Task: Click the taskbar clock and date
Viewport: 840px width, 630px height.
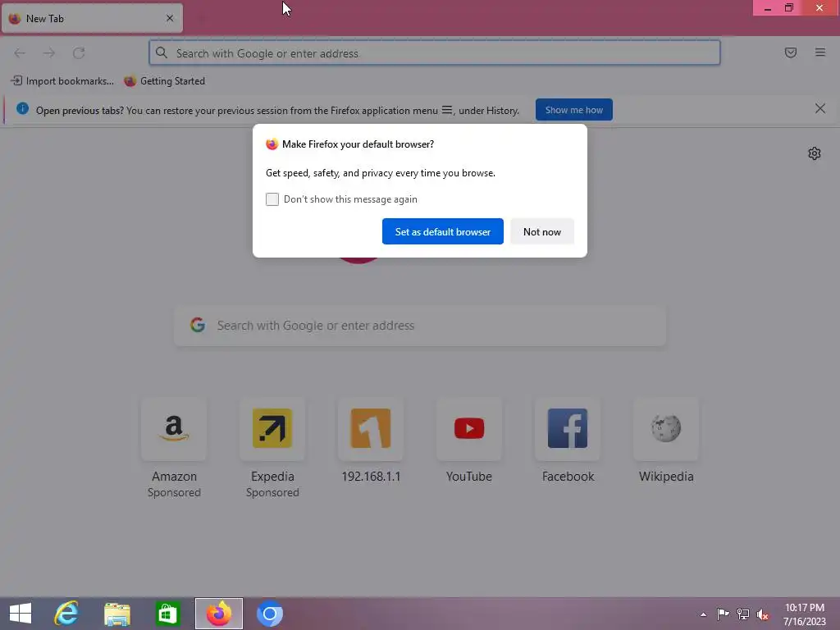Action: [x=804, y=614]
